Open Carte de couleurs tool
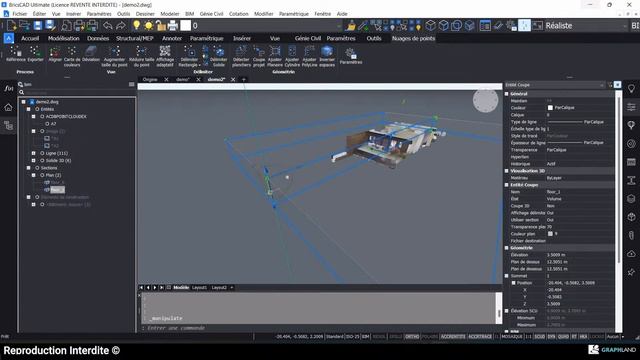The width and height of the screenshot is (640, 360). point(72,56)
